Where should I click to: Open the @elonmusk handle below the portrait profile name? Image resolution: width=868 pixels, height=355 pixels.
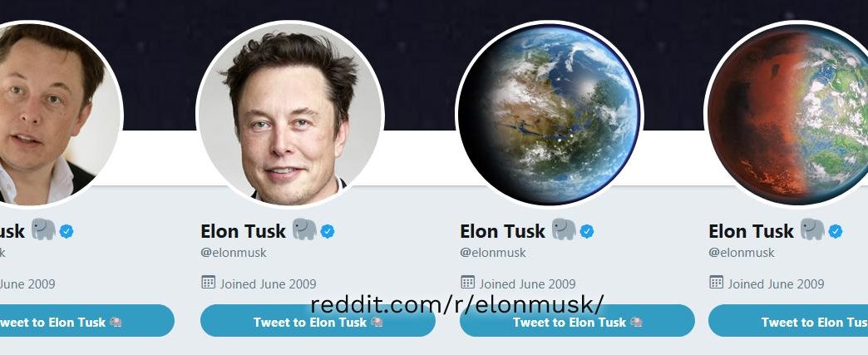pos(234,253)
